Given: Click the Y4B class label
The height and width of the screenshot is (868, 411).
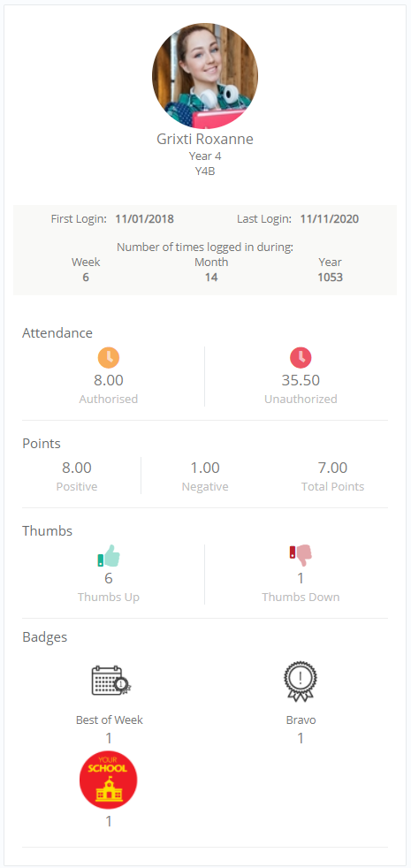Looking at the screenshot, I should (205, 171).
